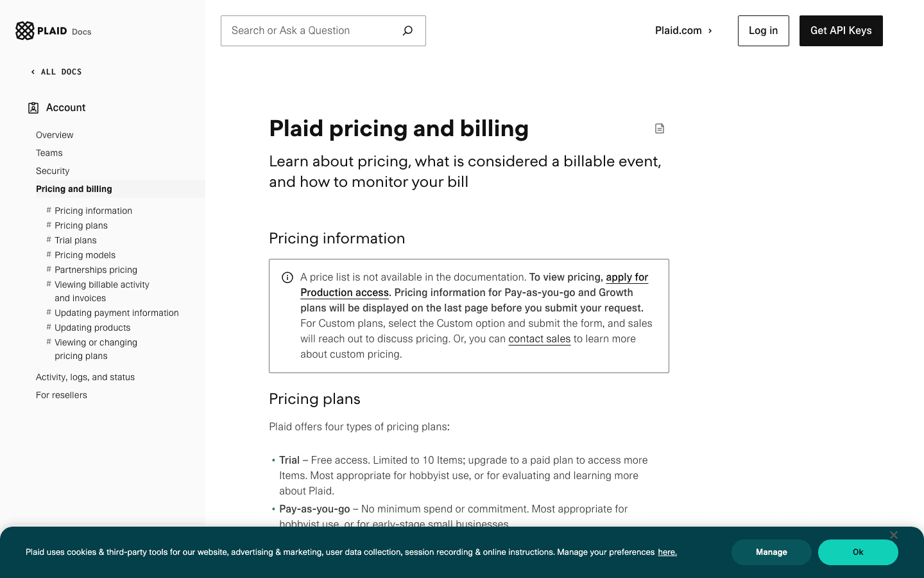Click Ok to accept cookies
The height and width of the screenshot is (578, 924).
858,552
